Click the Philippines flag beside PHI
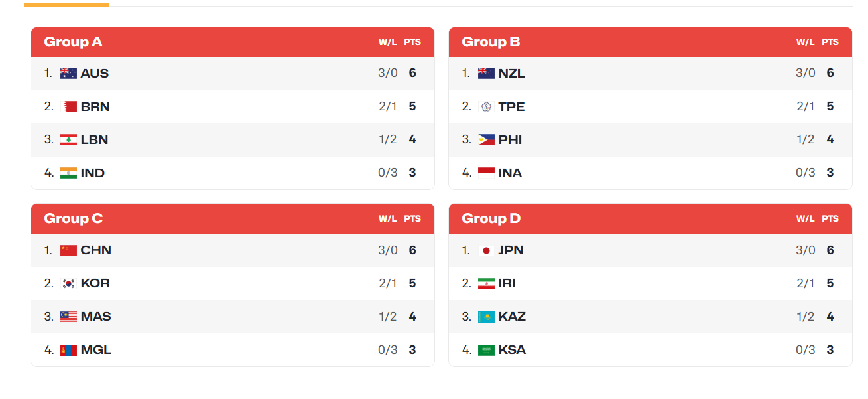The height and width of the screenshot is (399, 868). [486, 140]
